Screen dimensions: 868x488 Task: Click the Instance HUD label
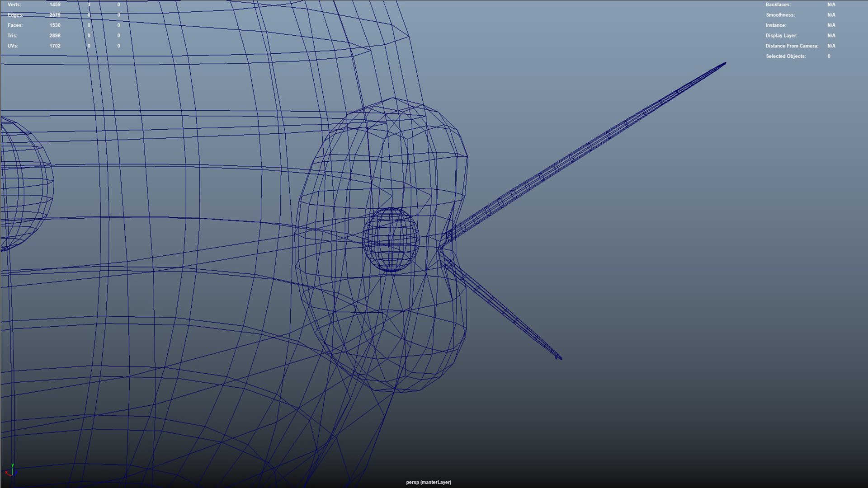click(x=775, y=25)
